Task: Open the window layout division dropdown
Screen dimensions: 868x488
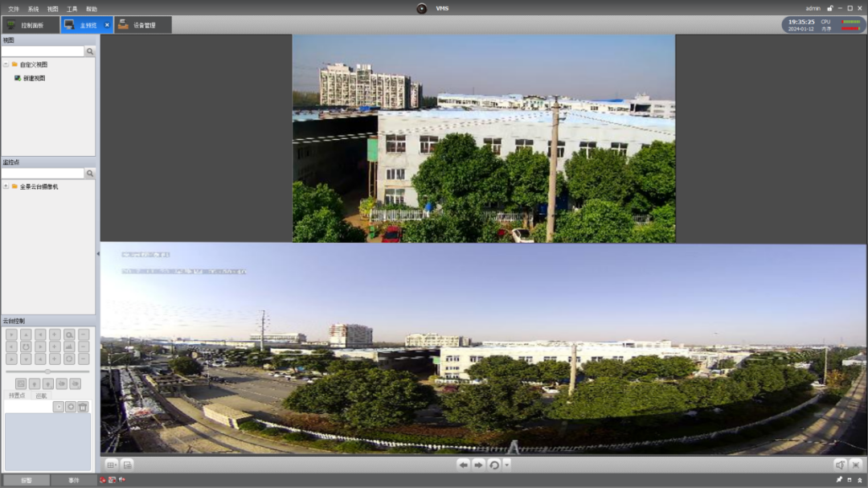Action: (112, 465)
